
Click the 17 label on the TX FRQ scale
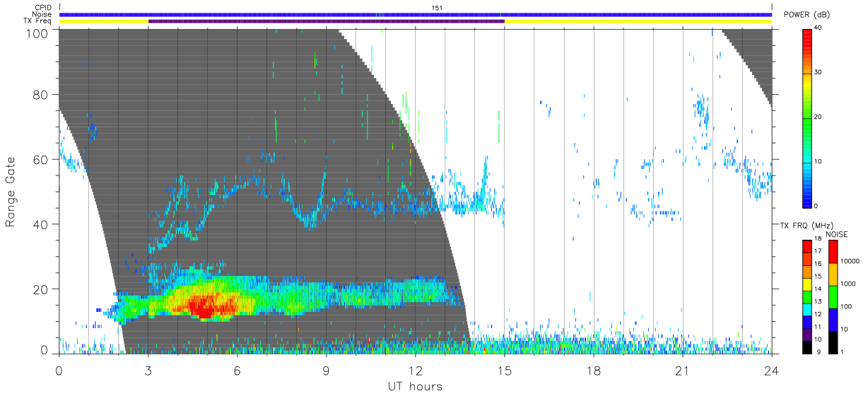819,251
